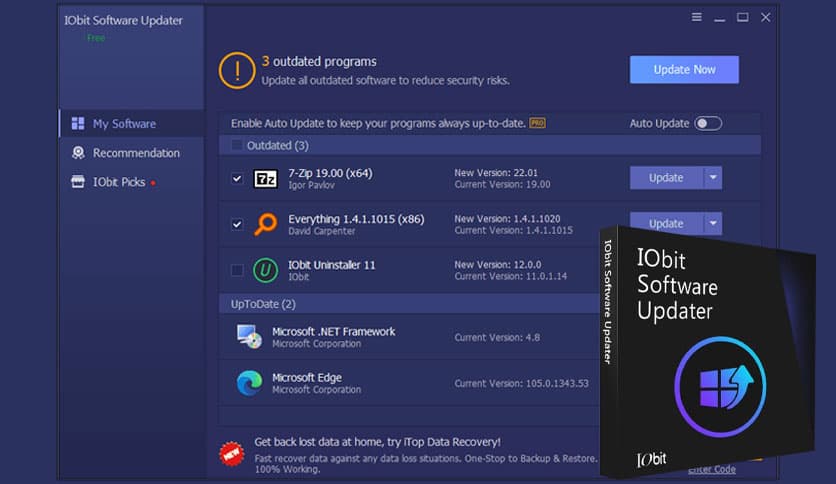Image resolution: width=836 pixels, height=484 pixels.
Task: Click 'Current Version: 4.8' text
Action: [x=497, y=337]
